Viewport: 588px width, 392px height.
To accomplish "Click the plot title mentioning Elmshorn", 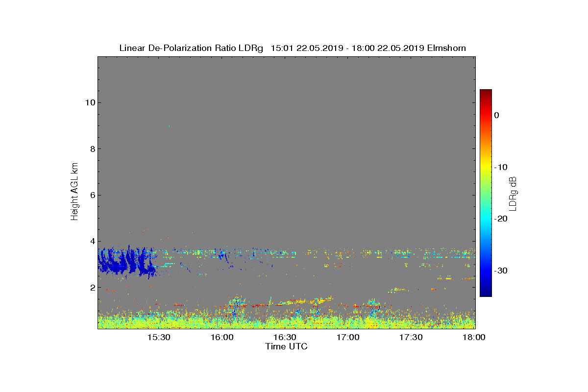I will click(x=293, y=48).
